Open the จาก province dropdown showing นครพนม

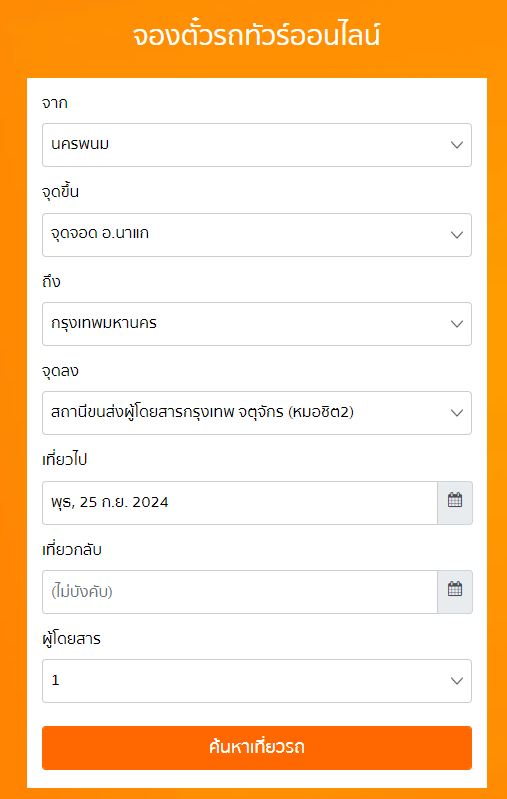[x=257, y=145]
